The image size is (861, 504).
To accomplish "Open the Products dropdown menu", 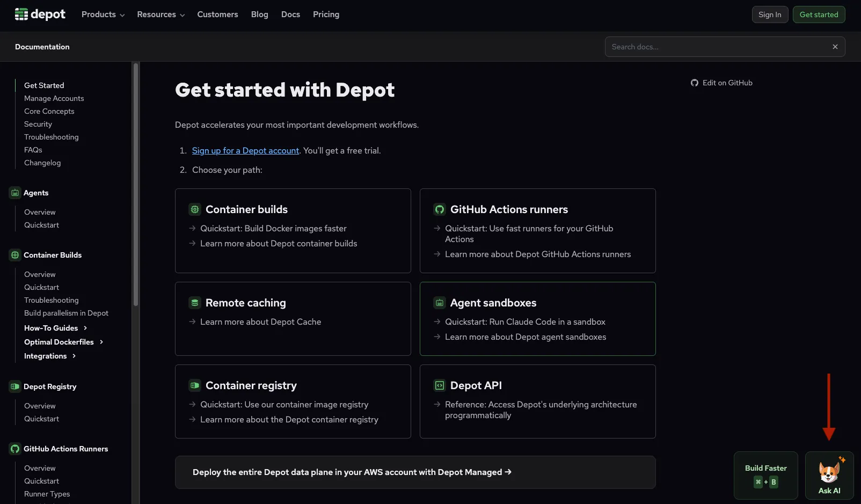I will 103,14.
